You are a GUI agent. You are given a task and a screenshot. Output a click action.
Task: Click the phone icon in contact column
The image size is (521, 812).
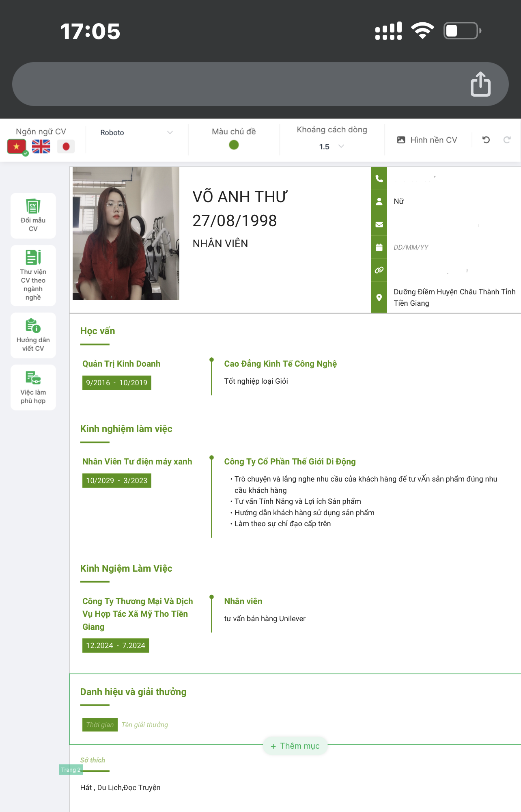pos(379,179)
